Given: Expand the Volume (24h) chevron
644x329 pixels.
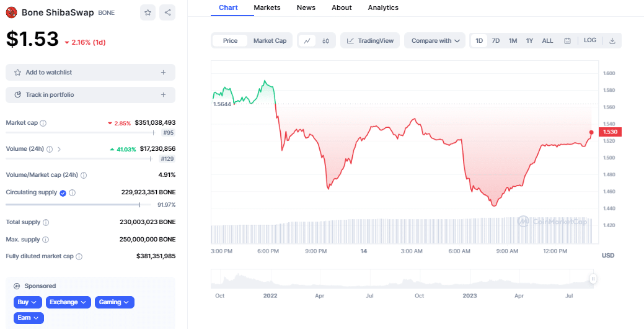Looking at the screenshot, I should (x=59, y=149).
